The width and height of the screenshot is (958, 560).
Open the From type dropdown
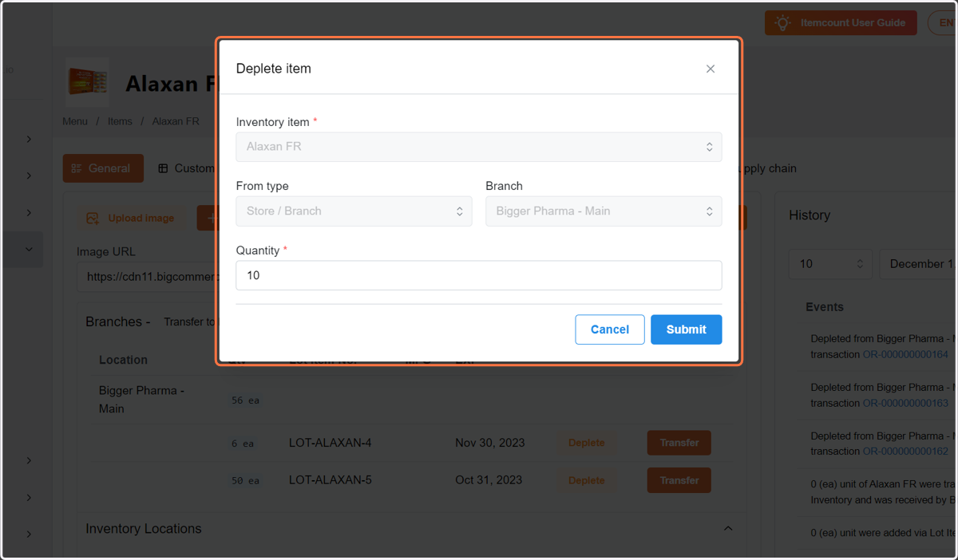[353, 211]
